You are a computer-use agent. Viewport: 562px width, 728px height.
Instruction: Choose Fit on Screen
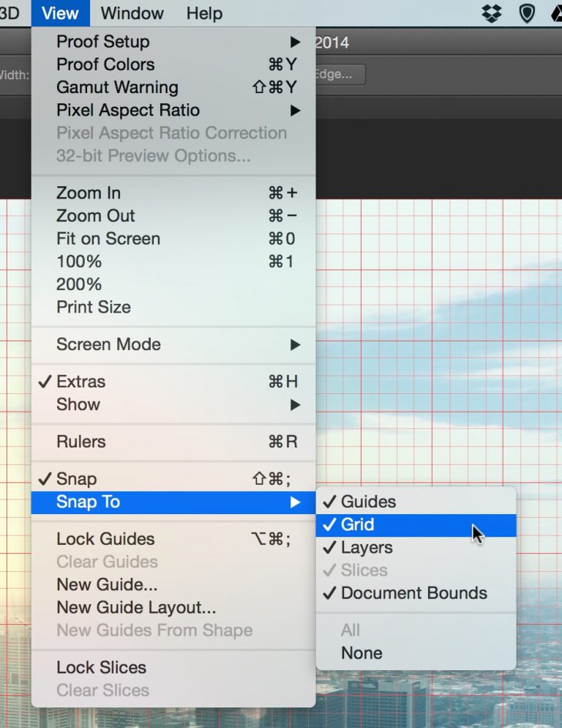[x=108, y=239]
